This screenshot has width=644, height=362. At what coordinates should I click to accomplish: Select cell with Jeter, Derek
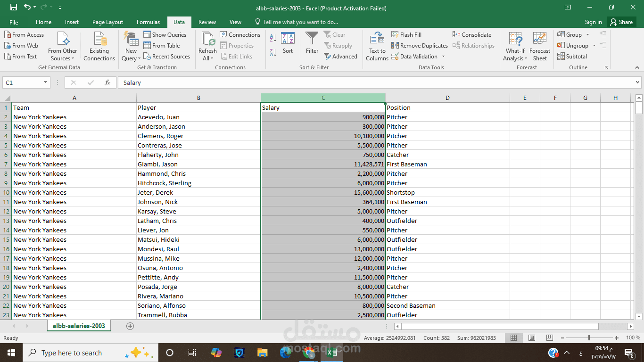(x=198, y=192)
